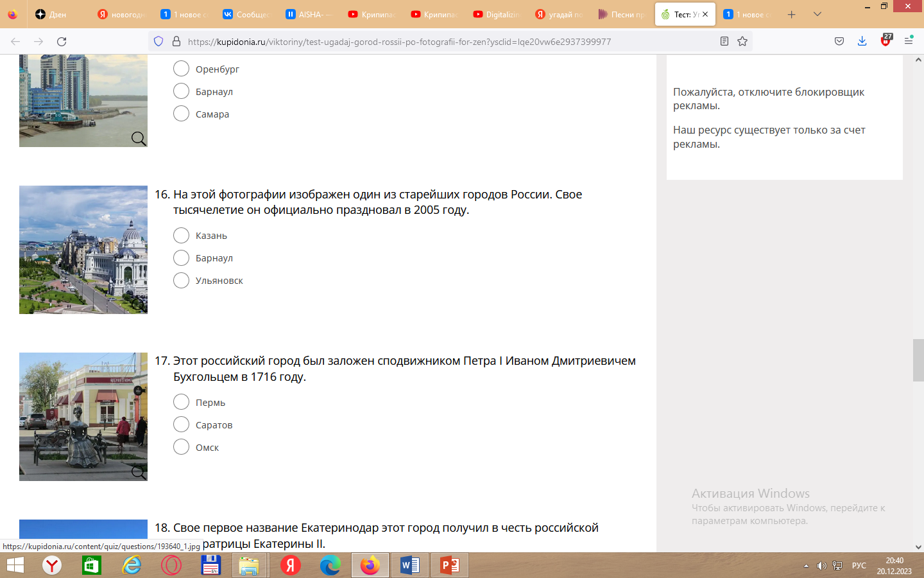Image resolution: width=924 pixels, height=578 pixels.
Task: Expand the list all tabs dropdown
Action: (x=817, y=14)
